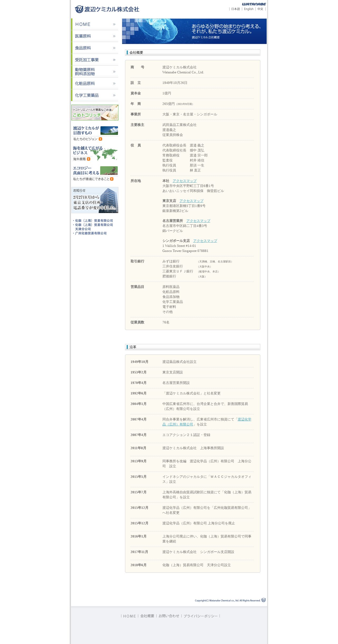Switch language to 中文
Image resolution: width=338 pixels, height=644 pixels.
[x=260, y=9]
